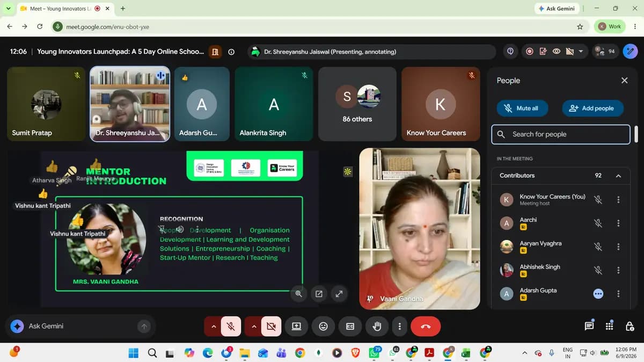
Task: Expand audio settings arrow beside microphone
Action: click(x=214, y=326)
